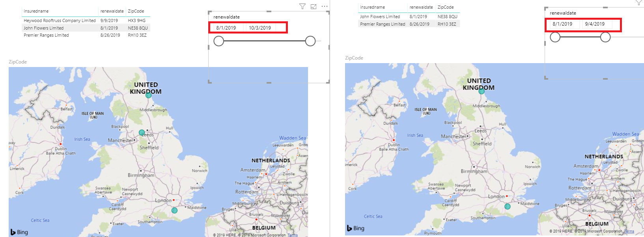Open focus mode icon on left slicer

click(x=314, y=6)
